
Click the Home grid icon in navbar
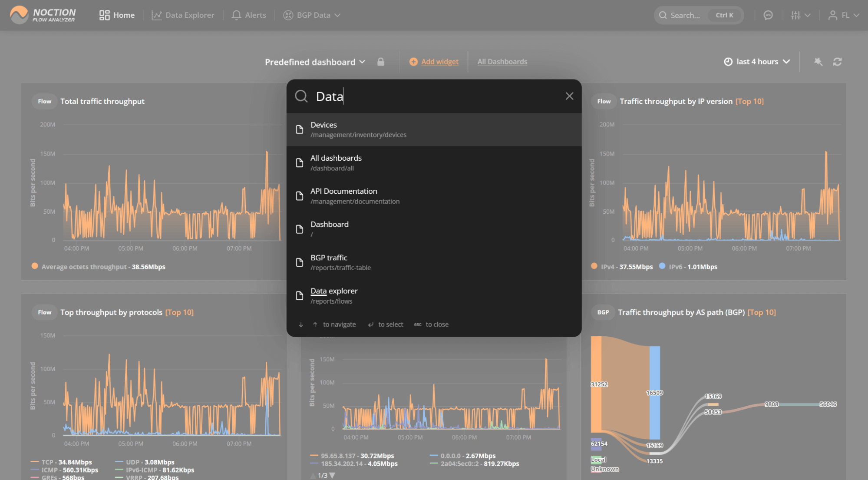(104, 15)
